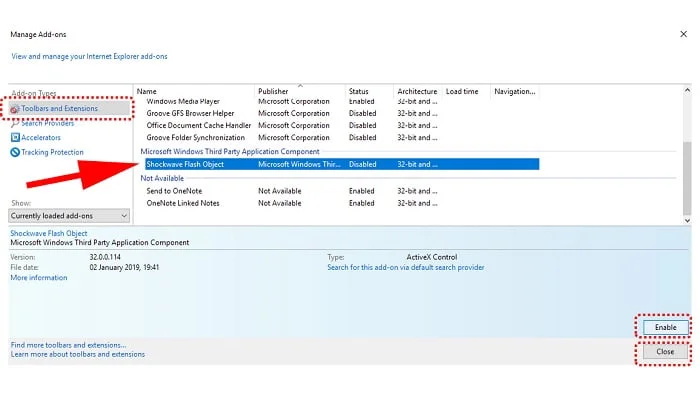Select Search Providers add-on type

(47, 123)
